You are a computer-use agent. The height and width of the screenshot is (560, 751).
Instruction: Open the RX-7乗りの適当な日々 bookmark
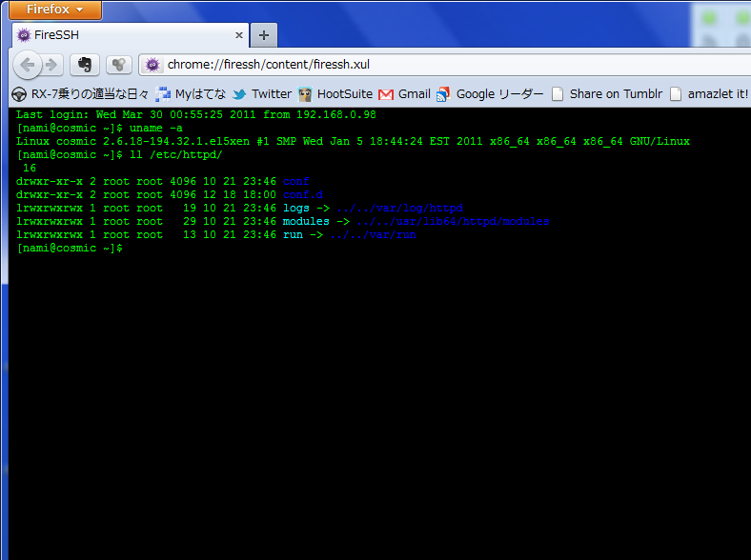point(79,94)
